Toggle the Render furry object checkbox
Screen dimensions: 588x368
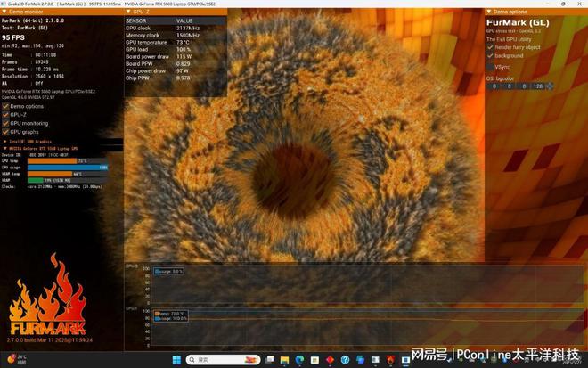pos(490,47)
